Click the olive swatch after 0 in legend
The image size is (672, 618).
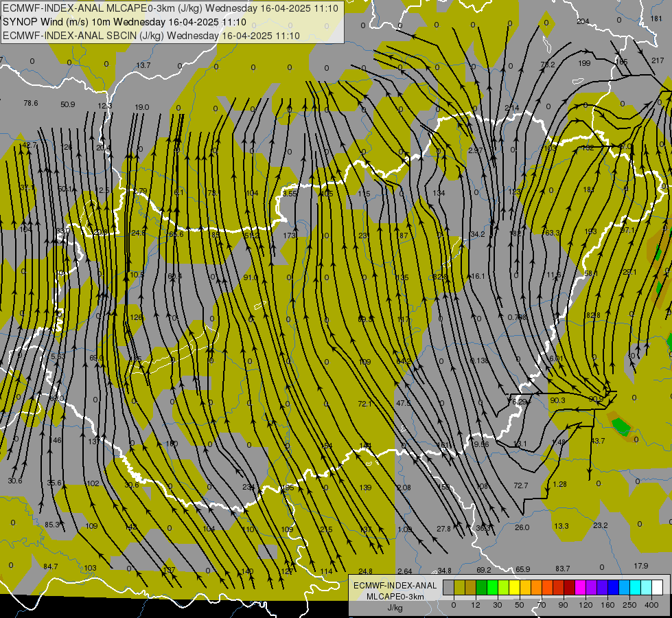pos(459,587)
